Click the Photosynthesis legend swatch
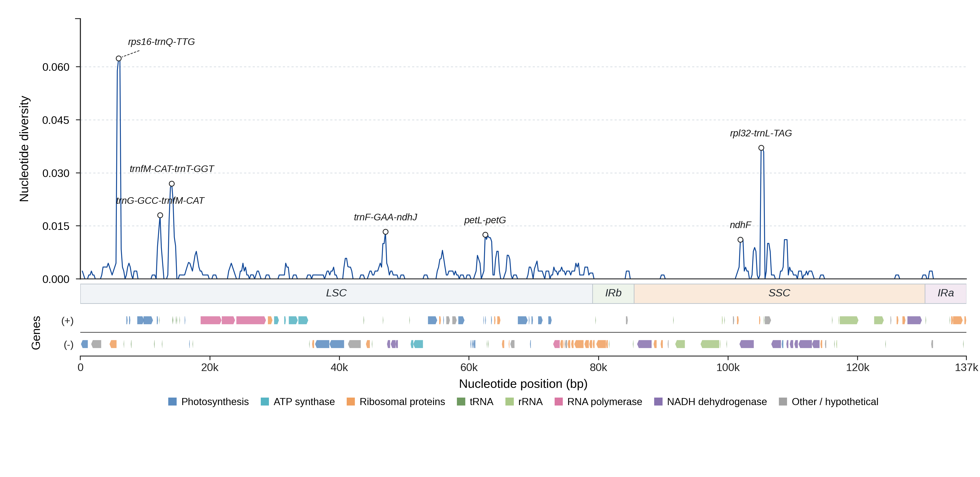Viewport: 980px width, 477px height. click(172, 402)
